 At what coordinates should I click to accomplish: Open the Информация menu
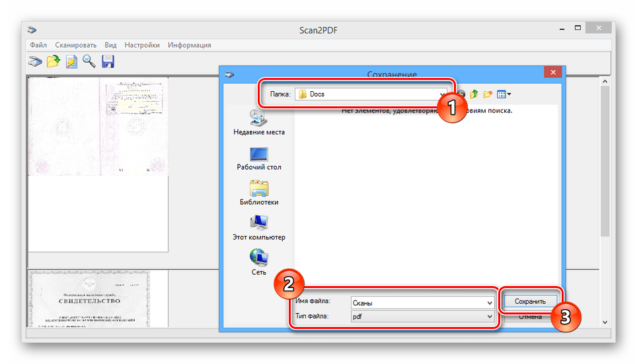pos(190,45)
